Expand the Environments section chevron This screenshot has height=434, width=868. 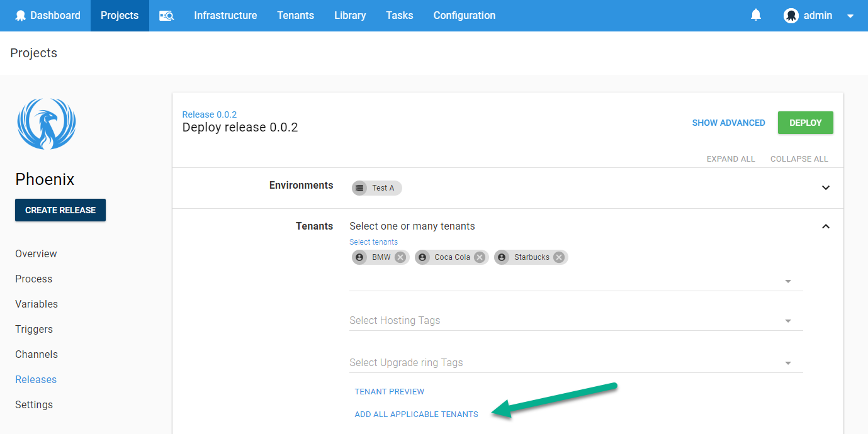(825, 187)
